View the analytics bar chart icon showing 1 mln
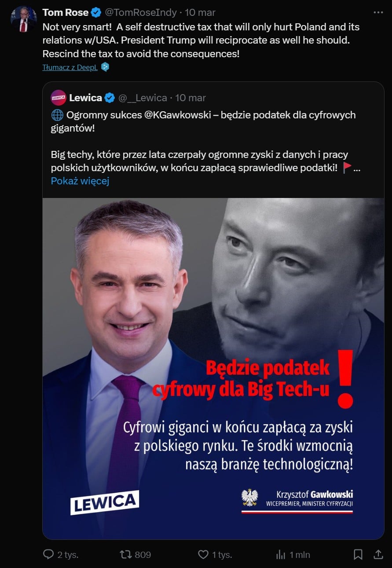Screen dimensions: 392x568 point(281,555)
